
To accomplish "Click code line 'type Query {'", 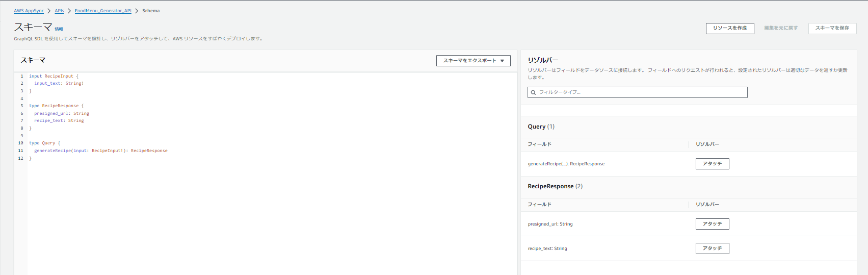I will pyautogui.click(x=44, y=143).
